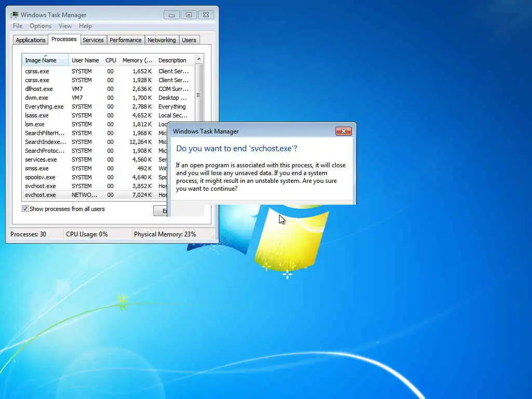Select the SearchIndexe... process
532x399 pixels.
coord(95,142)
